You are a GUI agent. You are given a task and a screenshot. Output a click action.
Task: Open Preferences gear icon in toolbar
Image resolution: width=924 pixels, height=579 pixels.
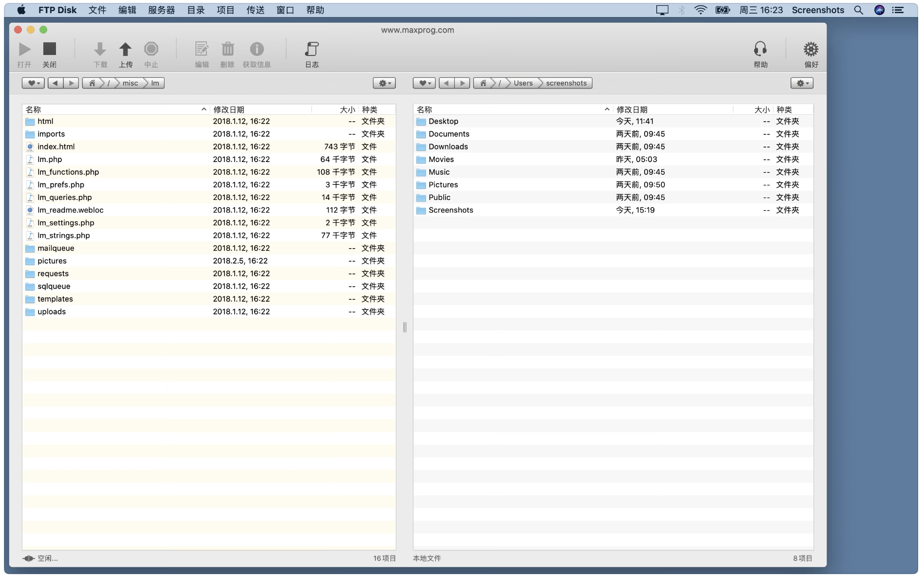[811, 49]
